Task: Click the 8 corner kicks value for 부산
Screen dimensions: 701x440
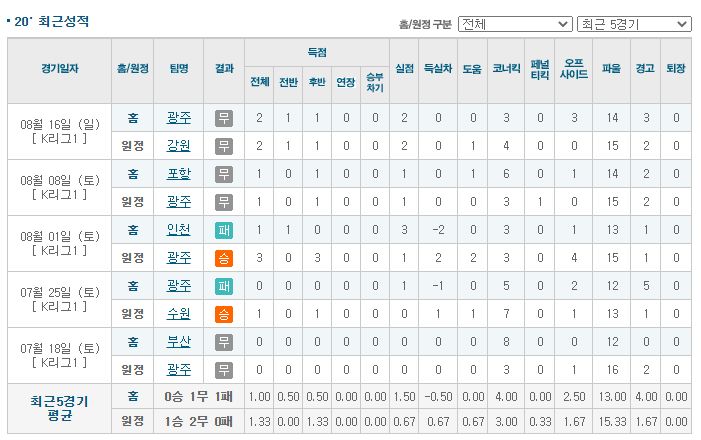Action: click(x=506, y=342)
